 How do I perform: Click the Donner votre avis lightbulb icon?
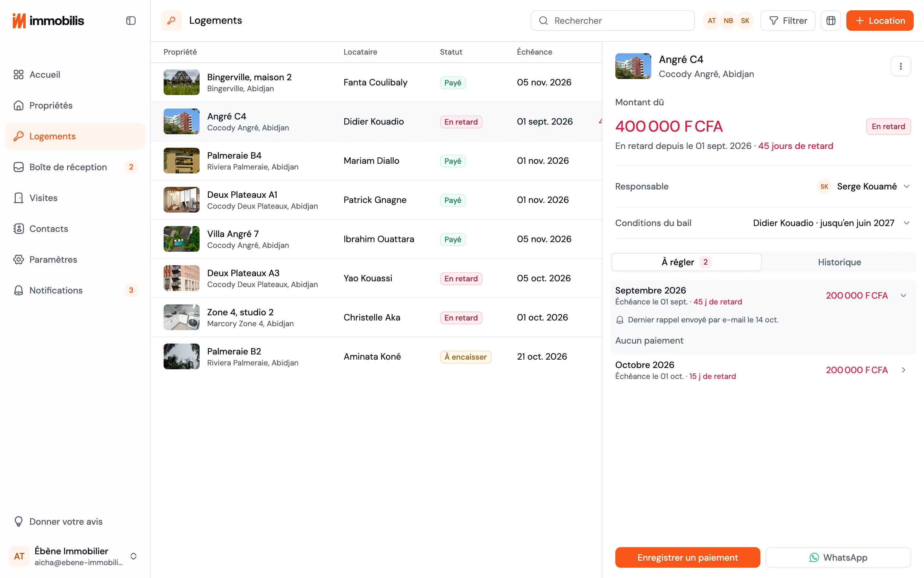click(x=19, y=521)
